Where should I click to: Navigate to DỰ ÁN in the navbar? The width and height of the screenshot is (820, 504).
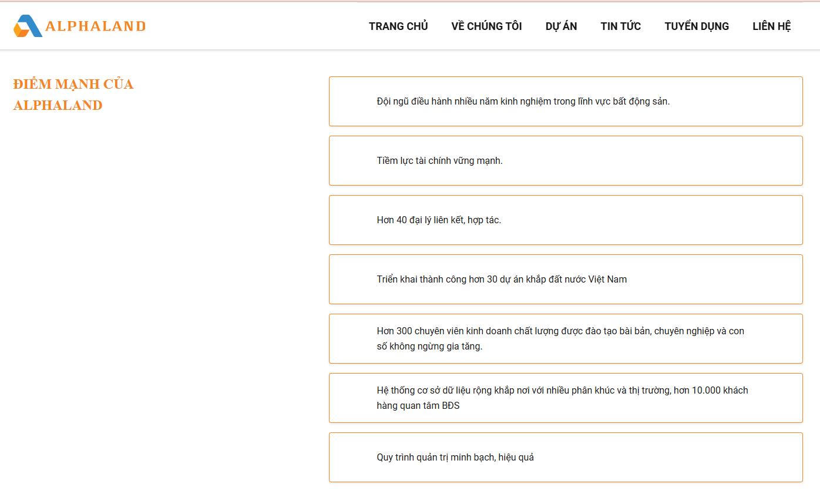(561, 26)
